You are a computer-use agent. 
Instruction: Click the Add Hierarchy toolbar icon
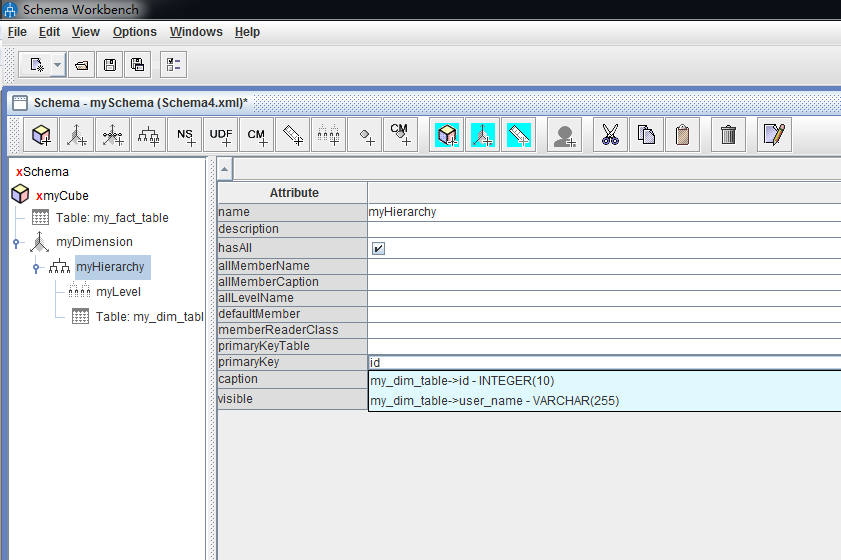(x=149, y=134)
